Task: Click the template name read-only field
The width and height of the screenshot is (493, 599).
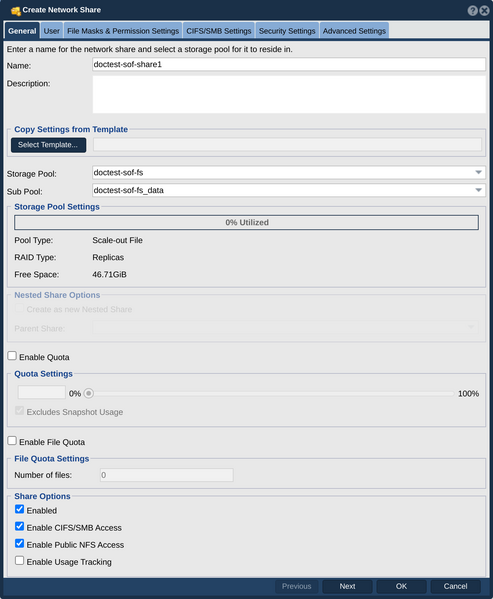Action: 287,145
